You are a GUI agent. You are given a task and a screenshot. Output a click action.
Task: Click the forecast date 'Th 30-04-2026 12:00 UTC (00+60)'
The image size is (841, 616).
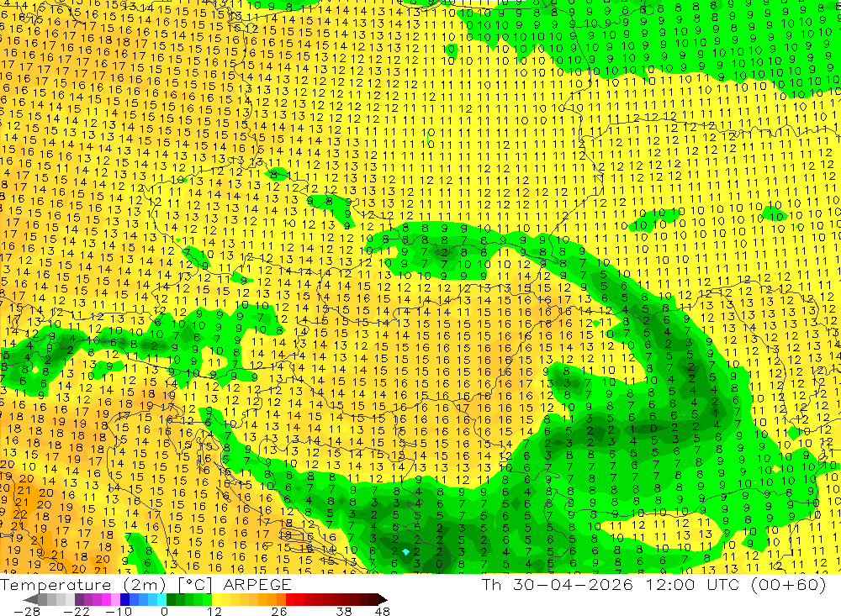click(x=653, y=584)
